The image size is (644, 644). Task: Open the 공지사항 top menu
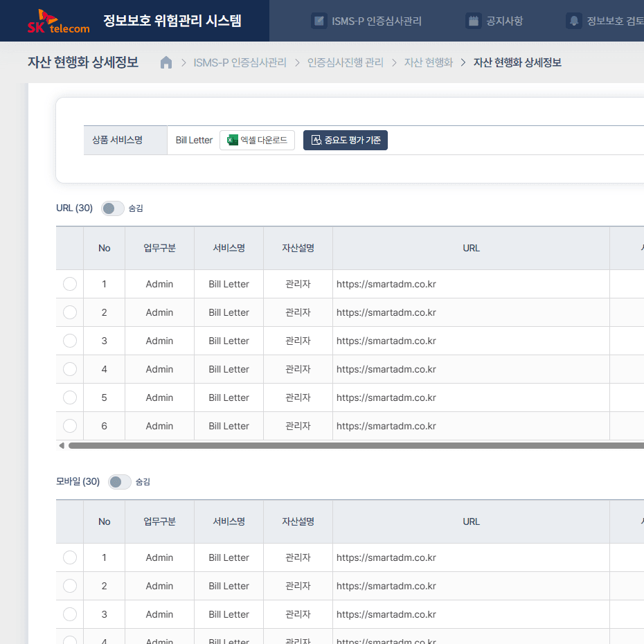[506, 21]
